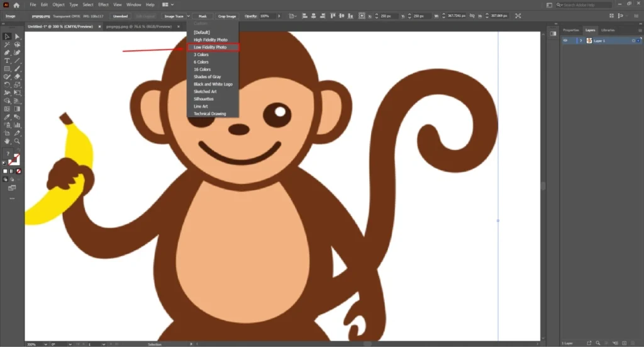The height and width of the screenshot is (347, 644).
Task: Open the Edit Toolbar ellipsis
Action: click(12, 198)
